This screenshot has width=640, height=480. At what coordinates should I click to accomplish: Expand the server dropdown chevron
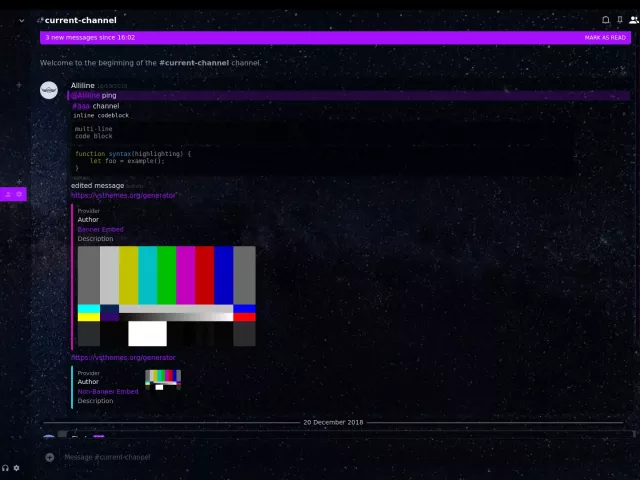pos(22,20)
